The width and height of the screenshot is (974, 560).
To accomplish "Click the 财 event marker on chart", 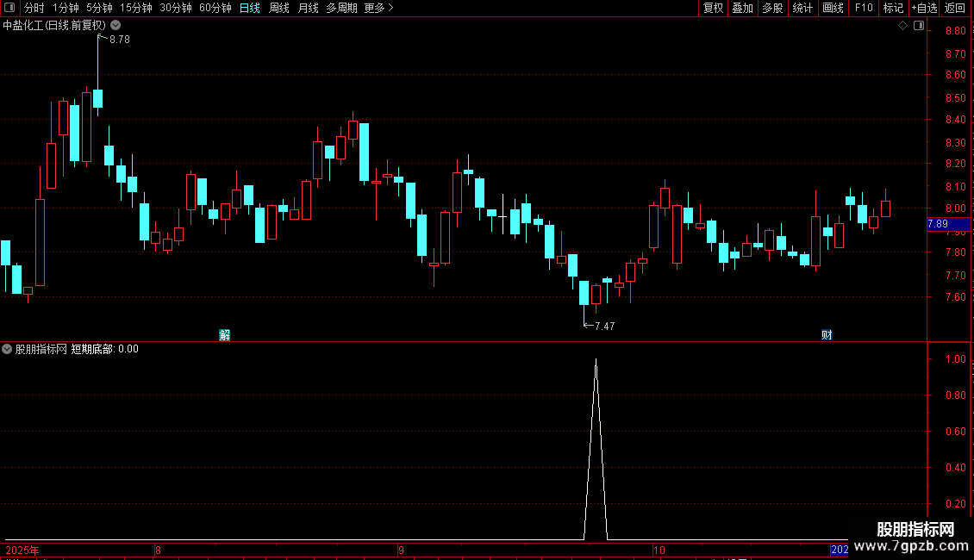I will [x=827, y=335].
